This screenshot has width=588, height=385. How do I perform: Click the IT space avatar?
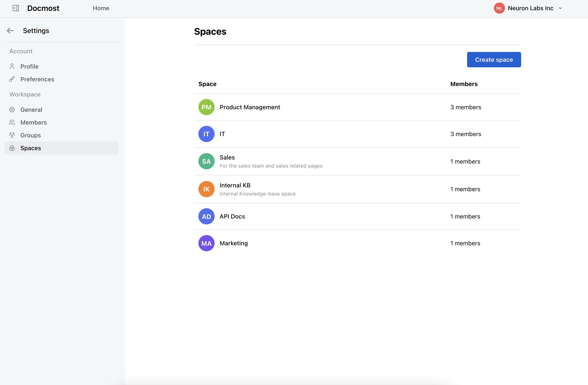point(206,134)
